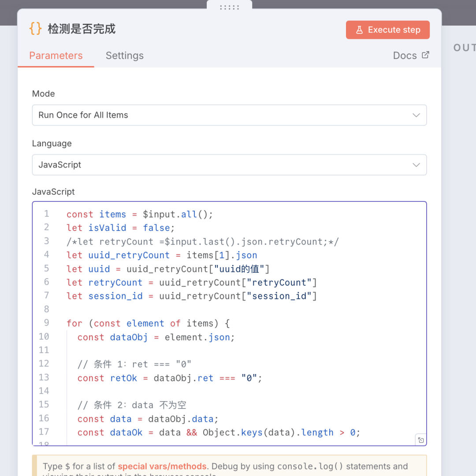Click line number 5 in the editor
476x476 pixels.
[46, 268]
